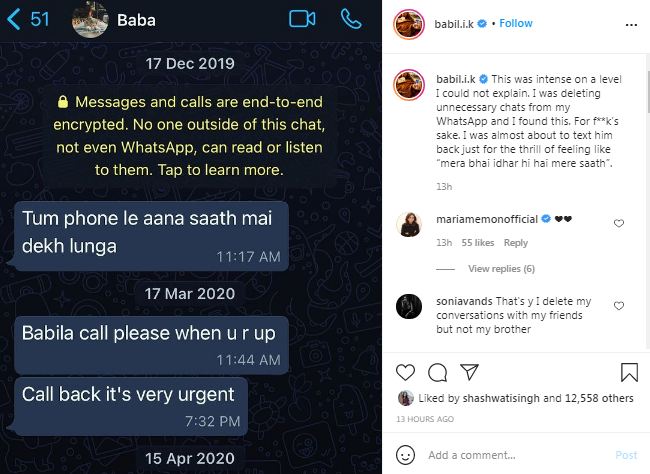Open the comment bubble icon

[437, 372]
